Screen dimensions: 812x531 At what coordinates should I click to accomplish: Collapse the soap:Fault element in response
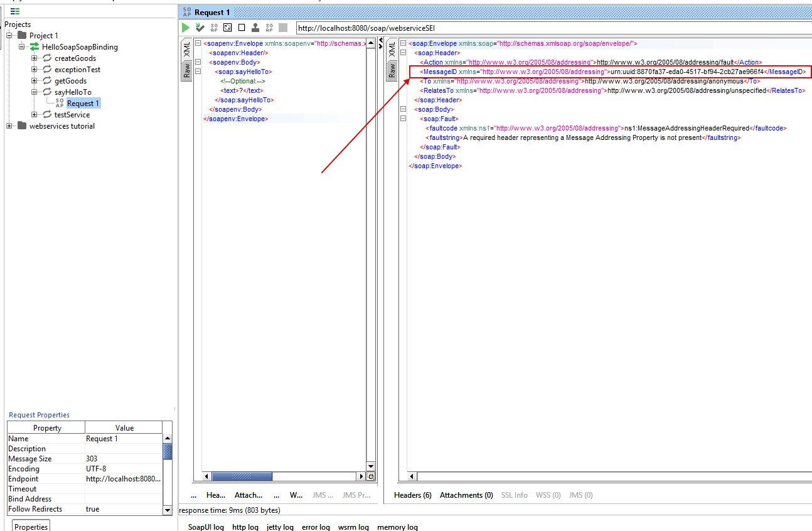(x=403, y=119)
